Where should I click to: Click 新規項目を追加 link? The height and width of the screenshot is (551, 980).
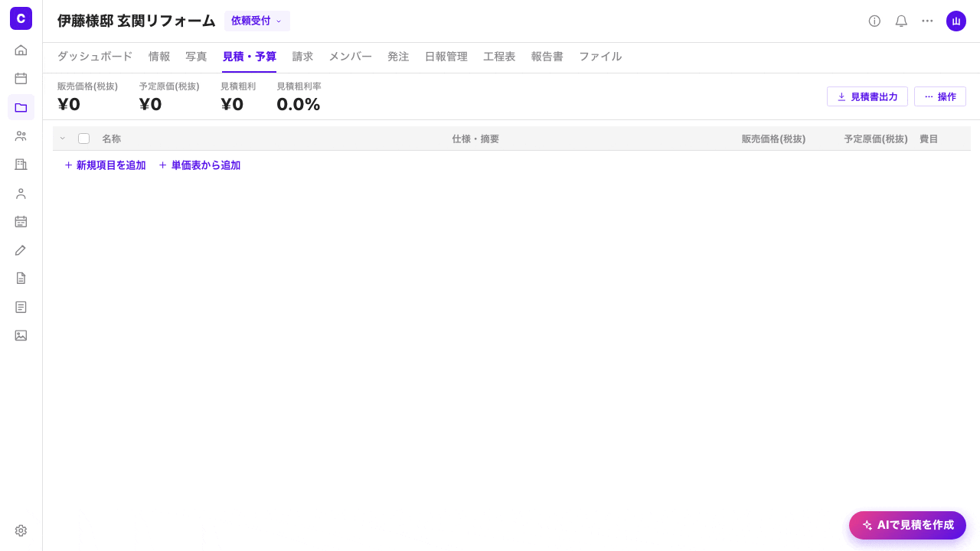[x=105, y=165]
